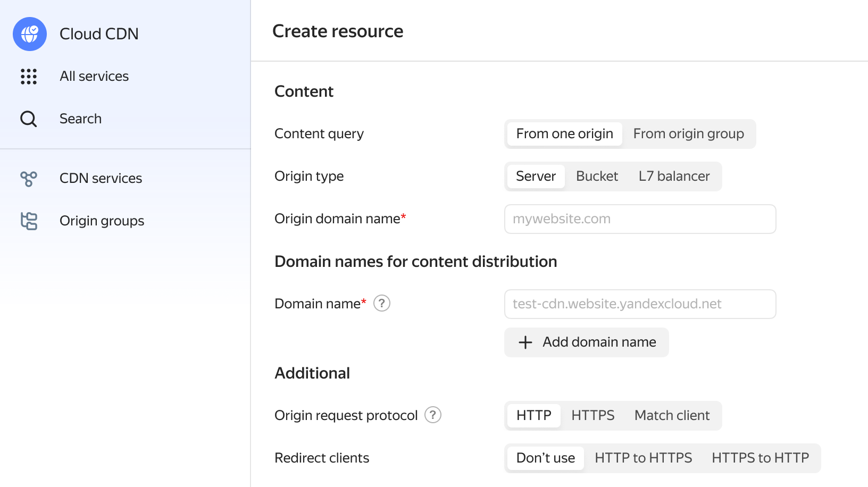Click the plus icon beside Add domain name

click(x=525, y=342)
